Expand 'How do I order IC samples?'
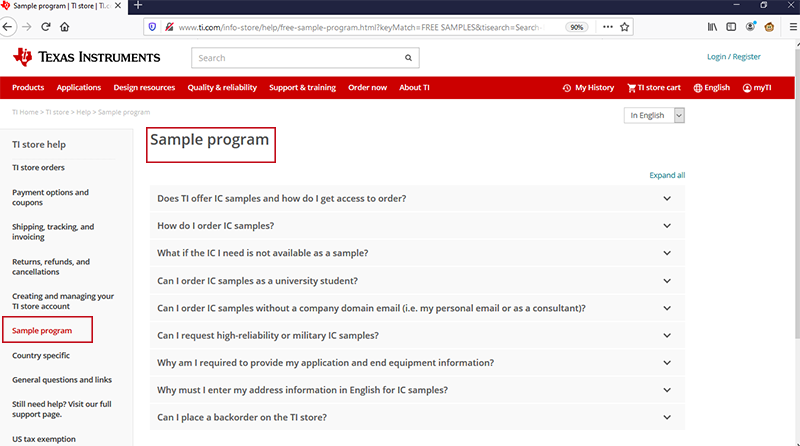800x446 pixels. tap(417, 226)
